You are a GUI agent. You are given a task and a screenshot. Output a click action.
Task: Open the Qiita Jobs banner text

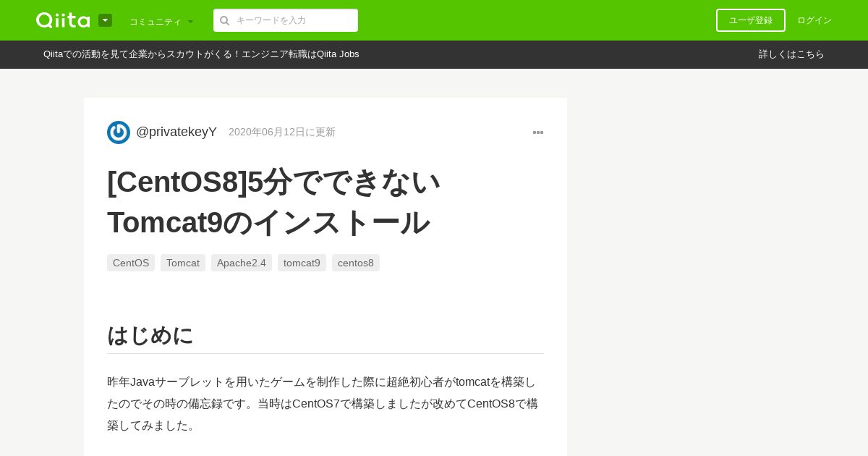(201, 54)
